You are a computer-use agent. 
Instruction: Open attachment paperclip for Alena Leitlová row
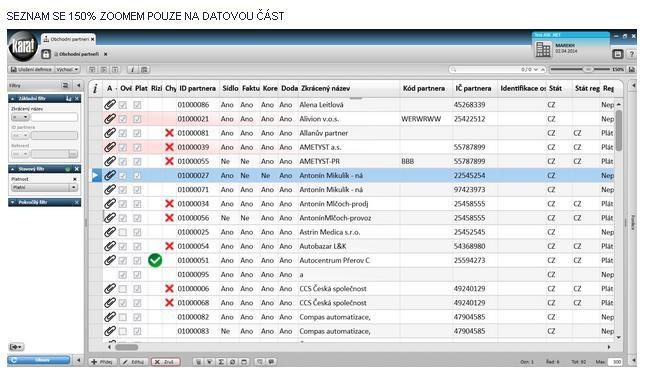pos(109,104)
